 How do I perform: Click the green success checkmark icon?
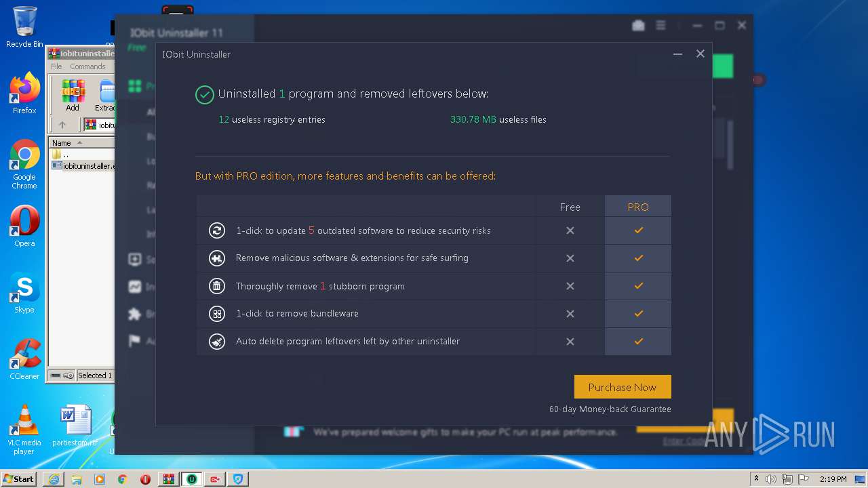point(204,94)
